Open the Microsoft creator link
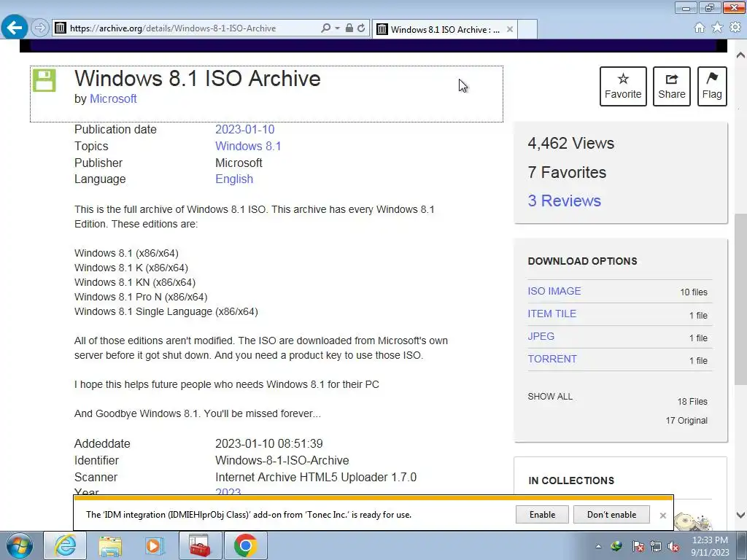 tap(113, 98)
